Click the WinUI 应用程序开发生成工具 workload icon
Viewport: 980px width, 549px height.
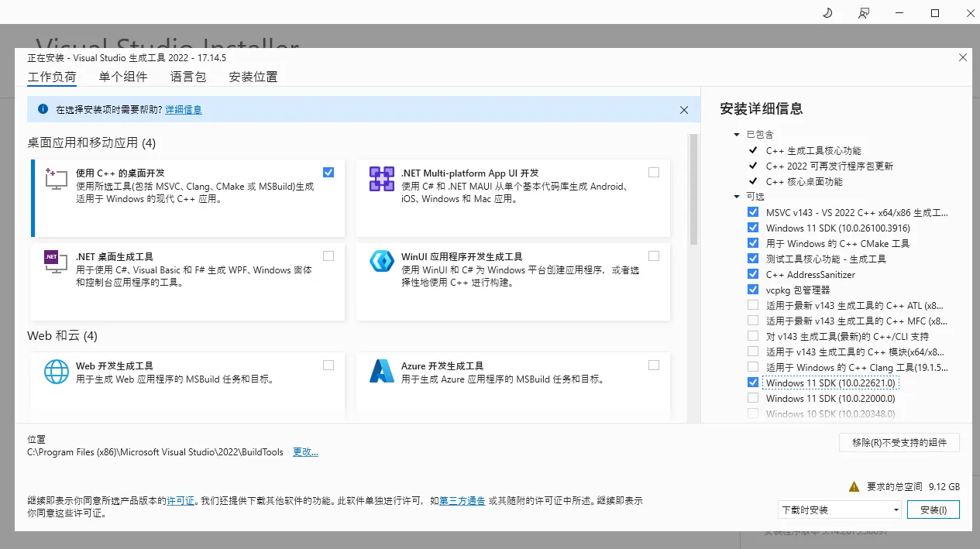coord(382,262)
